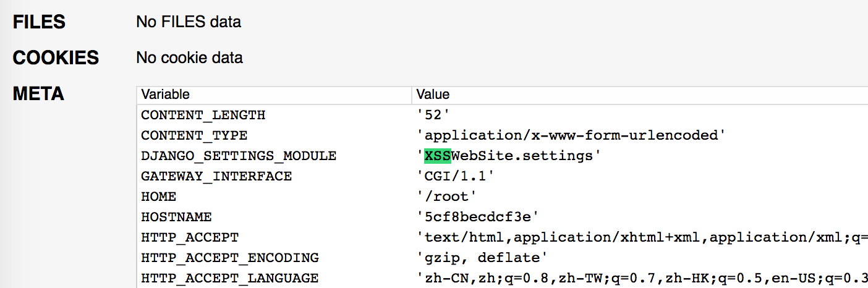
Task: Click the FILES section heading
Action: 39,22
